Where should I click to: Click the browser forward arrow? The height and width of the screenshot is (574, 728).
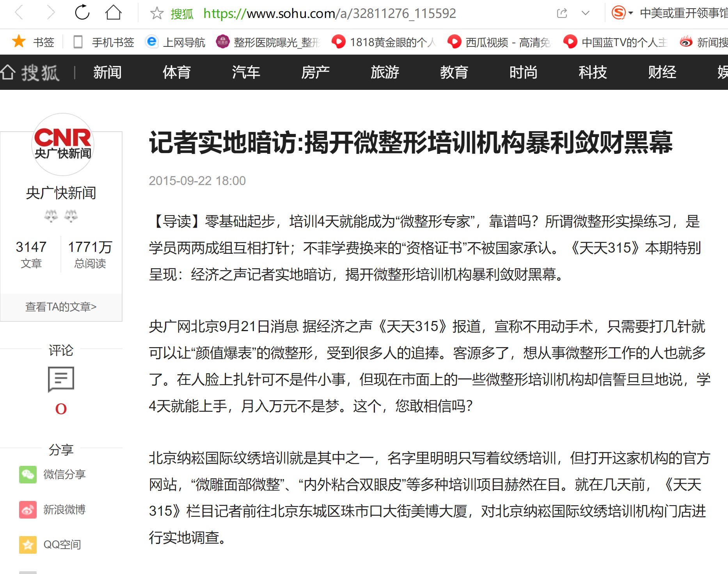pos(50,13)
